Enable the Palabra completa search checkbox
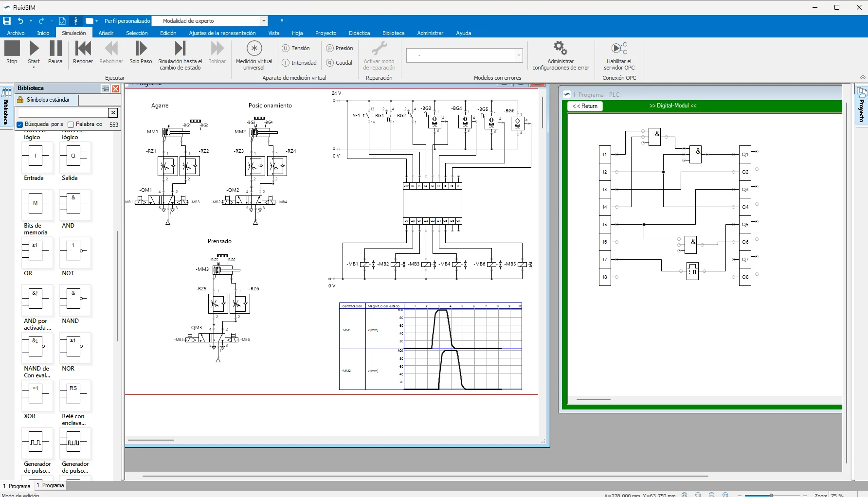868x497 pixels. pyautogui.click(x=71, y=124)
